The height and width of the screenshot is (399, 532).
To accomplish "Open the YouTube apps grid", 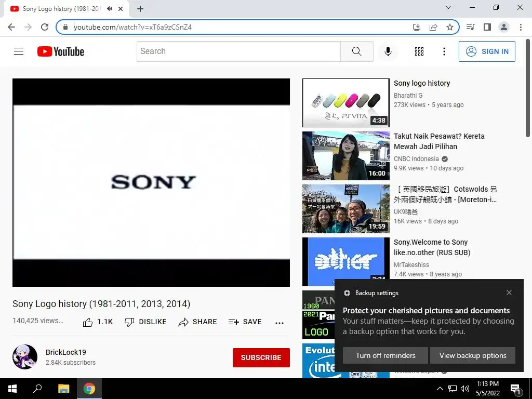I will [x=419, y=51].
